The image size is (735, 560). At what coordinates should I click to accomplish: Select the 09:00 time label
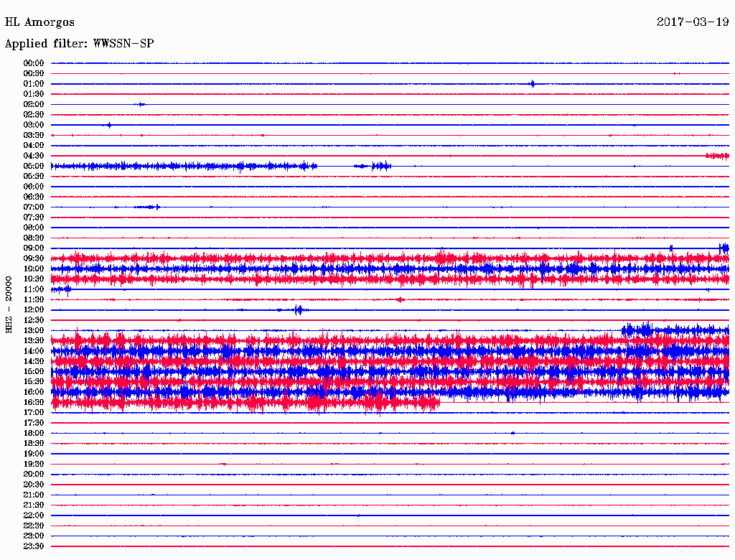tap(34, 248)
